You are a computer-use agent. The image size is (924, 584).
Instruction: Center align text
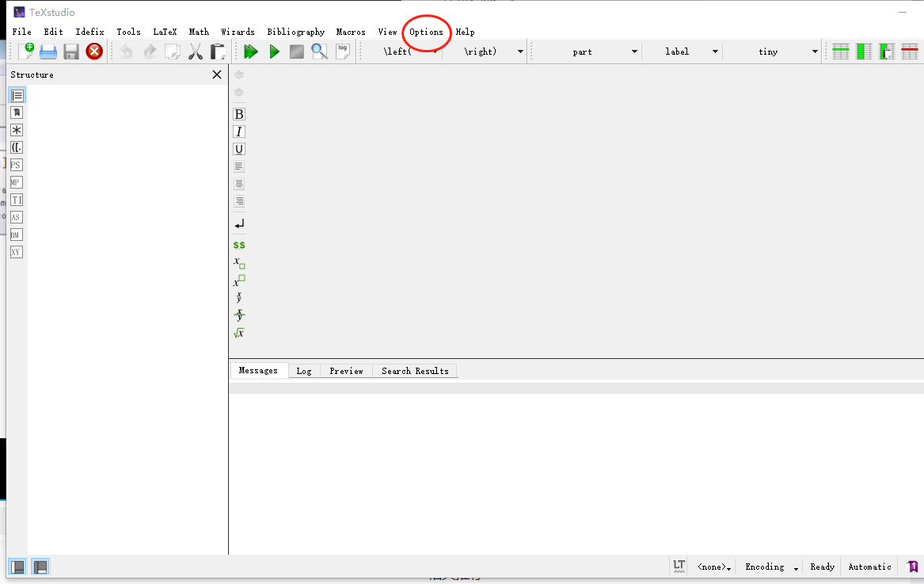click(238, 184)
